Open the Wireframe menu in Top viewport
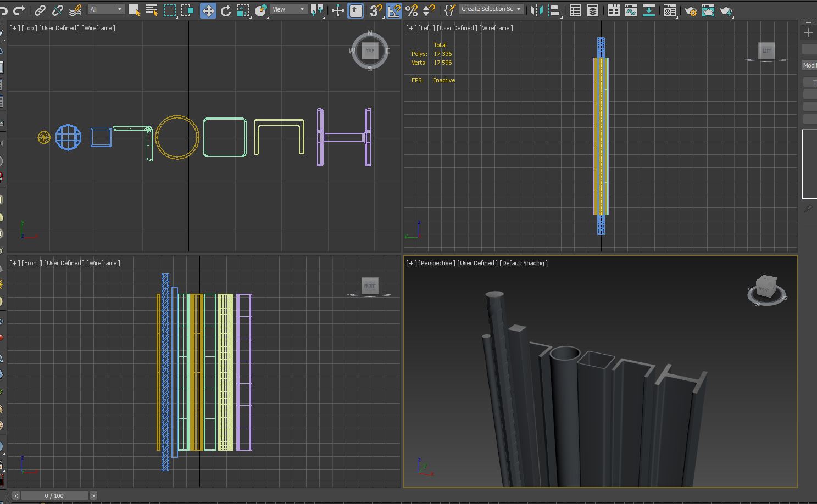The image size is (817, 504). pyautogui.click(x=98, y=28)
